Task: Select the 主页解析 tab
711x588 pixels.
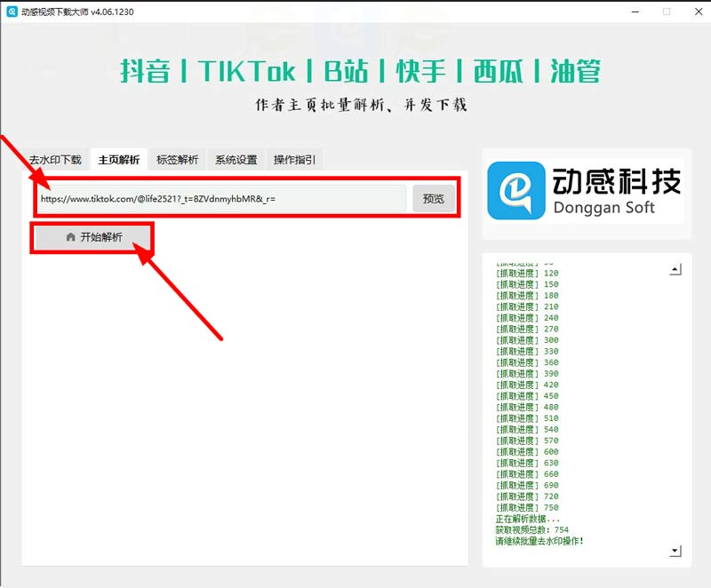Action: pyautogui.click(x=119, y=160)
